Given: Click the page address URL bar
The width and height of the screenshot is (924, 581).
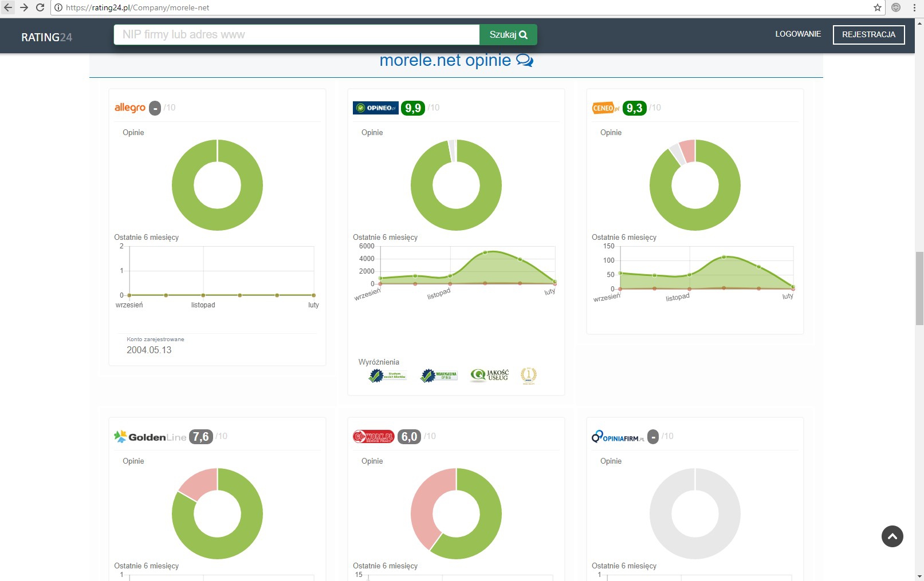Looking at the screenshot, I should 467,7.
